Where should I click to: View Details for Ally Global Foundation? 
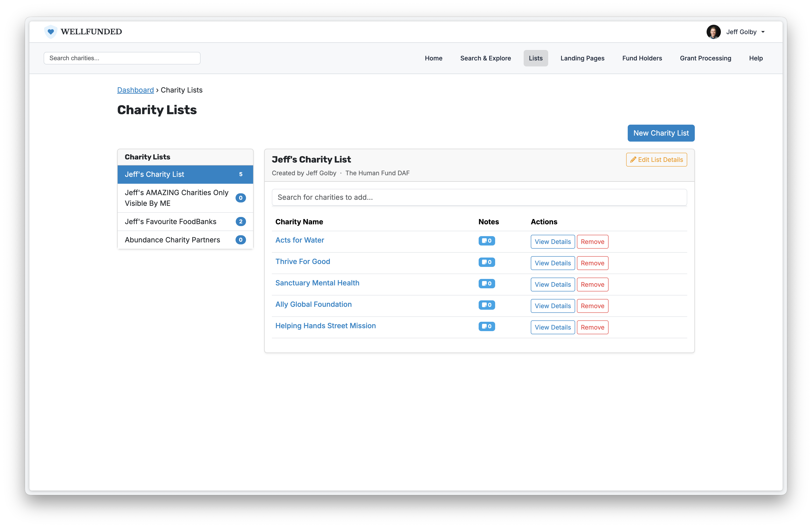pyautogui.click(x=552, y=306)
